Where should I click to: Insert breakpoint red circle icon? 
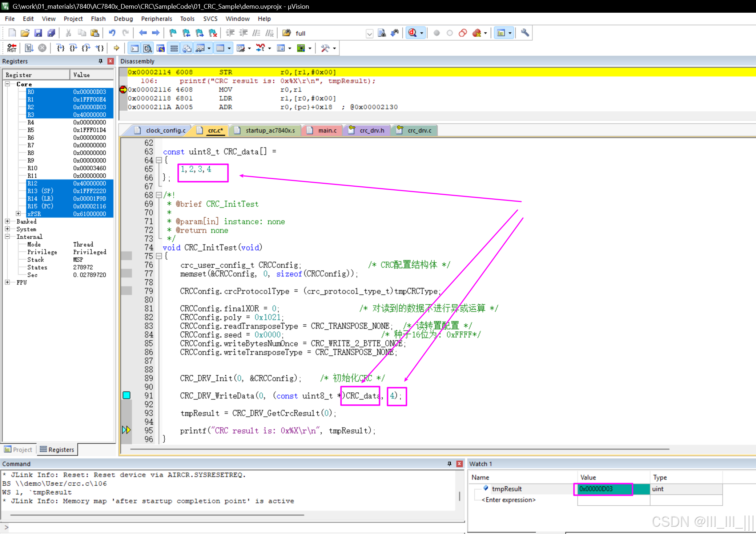[x=437, y=33]
